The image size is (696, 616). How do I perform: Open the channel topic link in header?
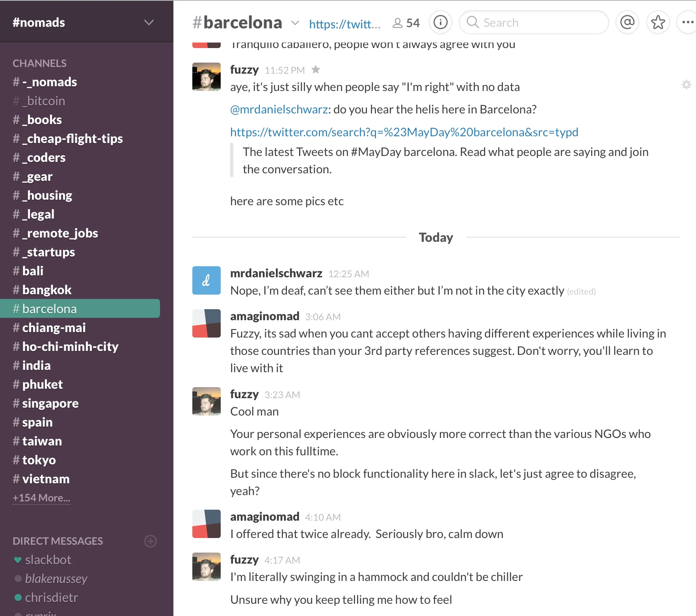click(344, 24)
